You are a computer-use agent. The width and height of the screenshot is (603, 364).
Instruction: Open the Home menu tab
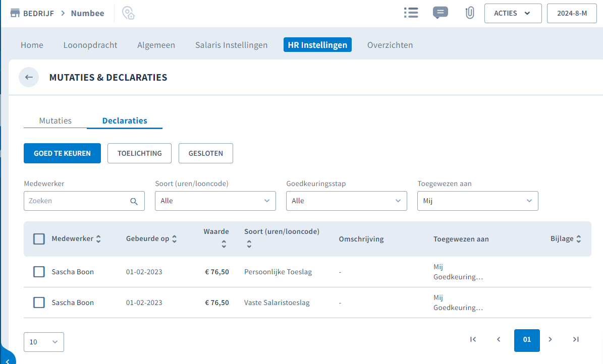point(32,45)
